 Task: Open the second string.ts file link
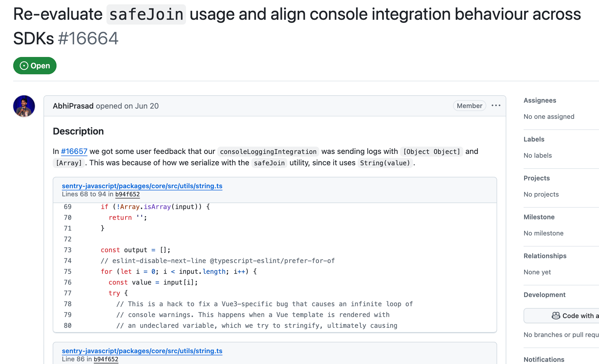(142, 351)
